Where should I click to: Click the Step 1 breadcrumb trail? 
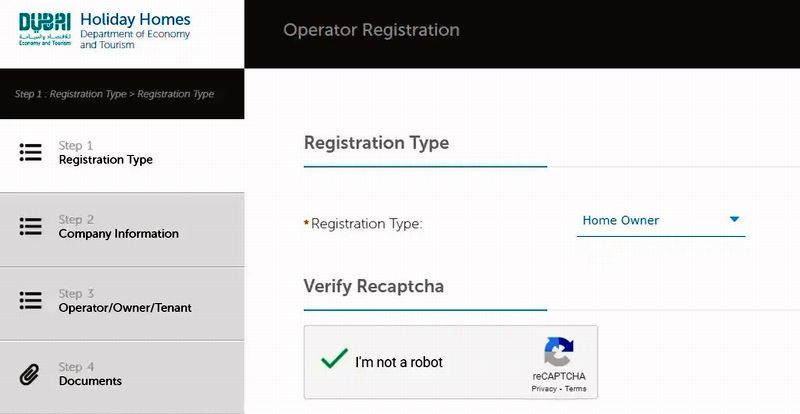click(114, 94)
